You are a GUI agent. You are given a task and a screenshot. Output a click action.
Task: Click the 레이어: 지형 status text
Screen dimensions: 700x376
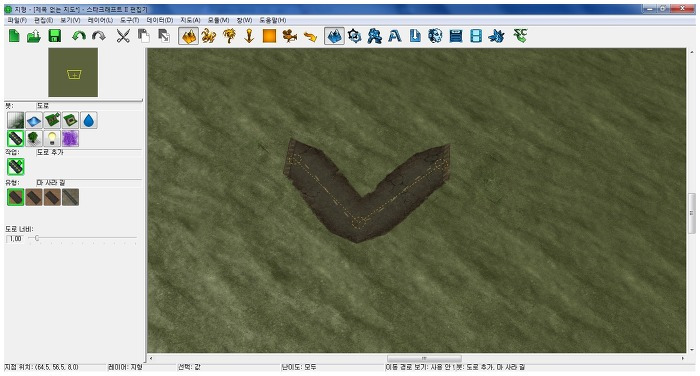pyautogui.click(x=125, y=367)
